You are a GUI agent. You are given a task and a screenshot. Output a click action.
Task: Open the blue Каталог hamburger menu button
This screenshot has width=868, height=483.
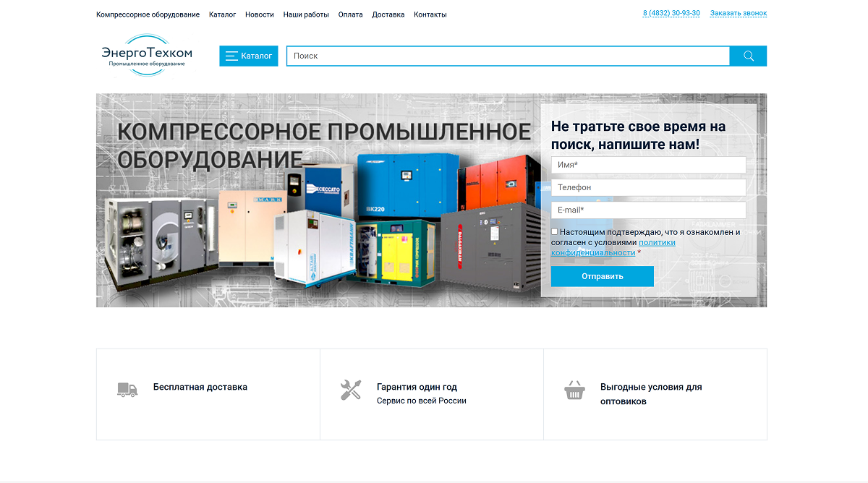[x=248, y=56]
